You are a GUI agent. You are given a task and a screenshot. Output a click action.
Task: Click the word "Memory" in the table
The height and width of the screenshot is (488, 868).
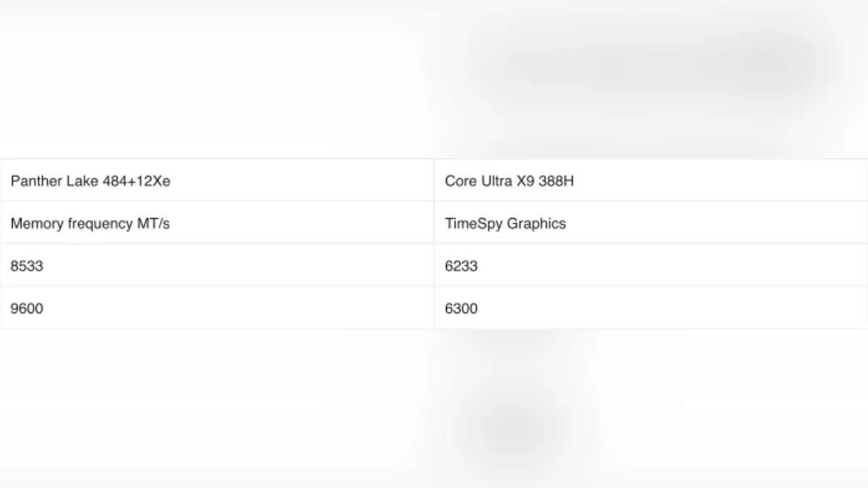[37, 223]
